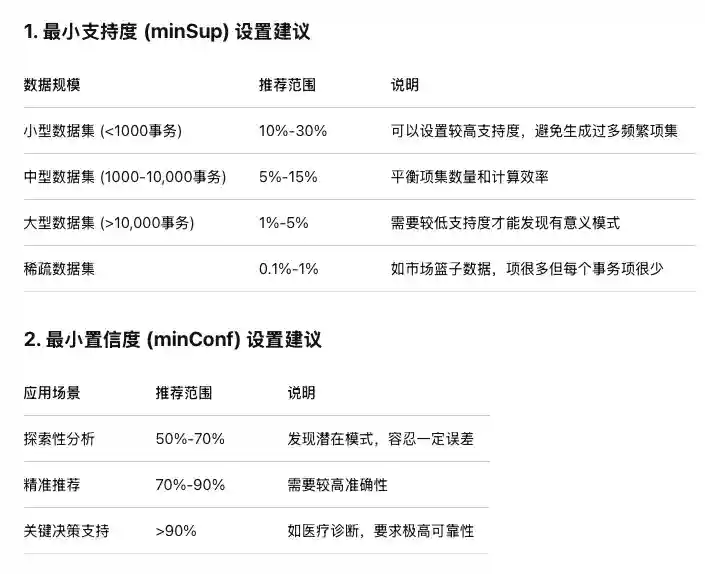Click the 说明 header in the minSup table
Image resolution: width=705 pixels, height=574 pixels.
(405, 85)
